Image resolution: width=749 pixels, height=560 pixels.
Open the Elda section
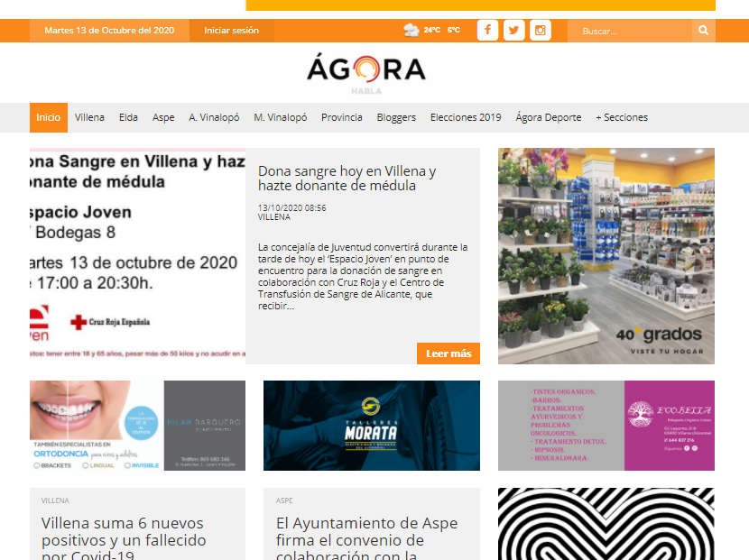(x=128, y=117)
